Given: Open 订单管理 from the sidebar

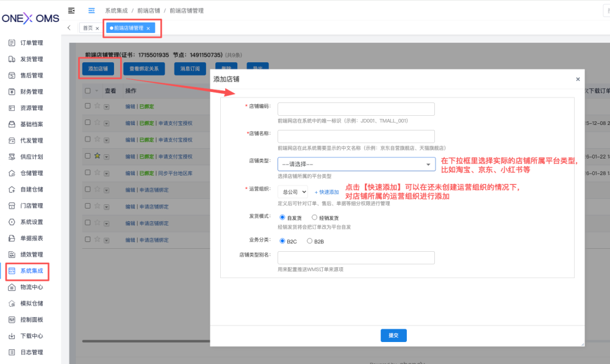Looking at the screenshot, I should click(26, 43).
